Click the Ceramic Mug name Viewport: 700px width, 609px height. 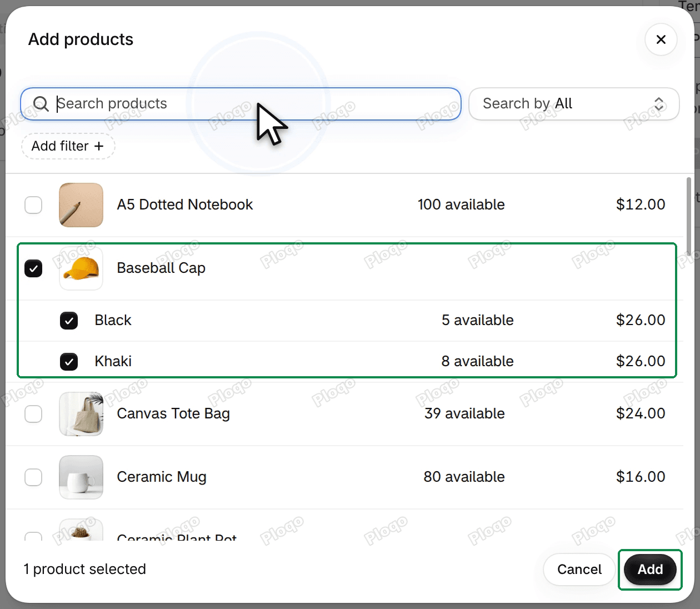click(162, 477)
